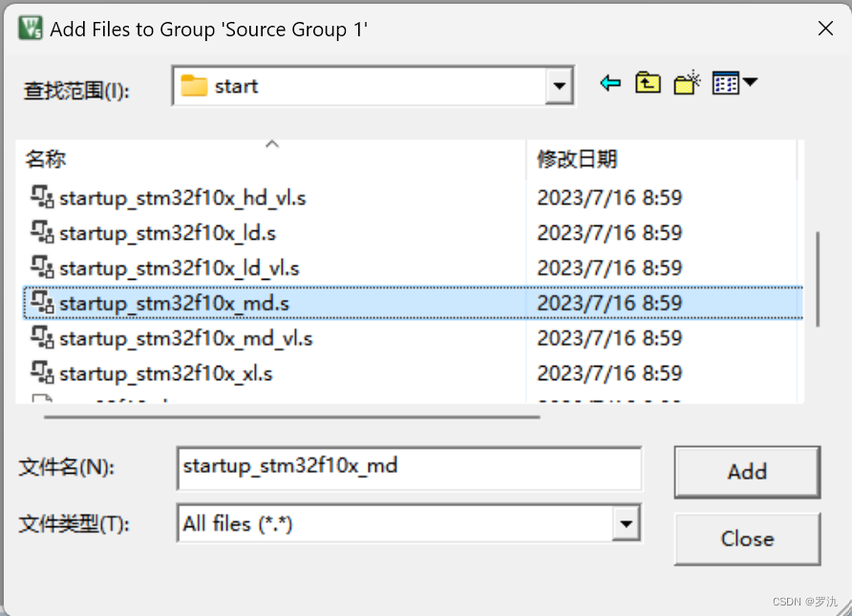852x616 pixels.
Task: Select startup_stm32f10x_ld.s file name
Action: (167, 234)
